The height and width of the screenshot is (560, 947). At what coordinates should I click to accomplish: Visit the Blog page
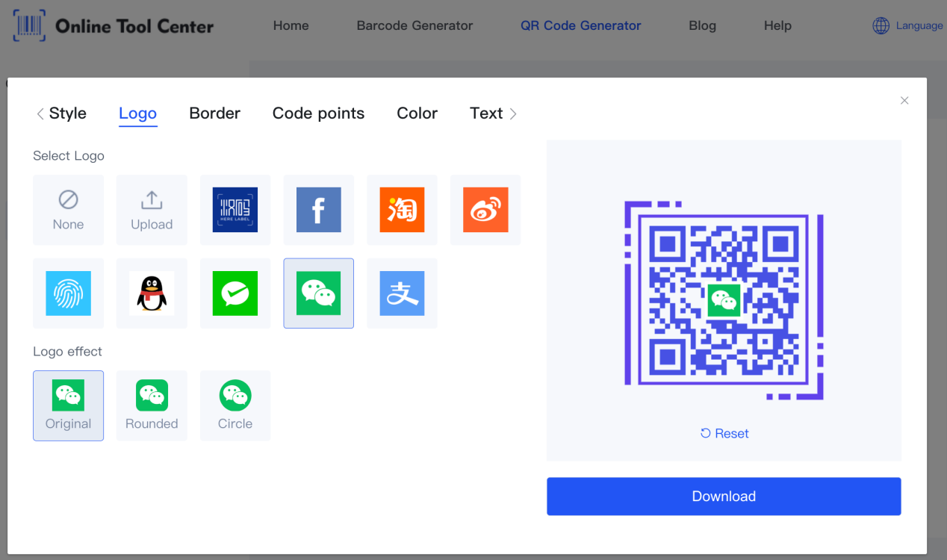click(x=702, y=25)
